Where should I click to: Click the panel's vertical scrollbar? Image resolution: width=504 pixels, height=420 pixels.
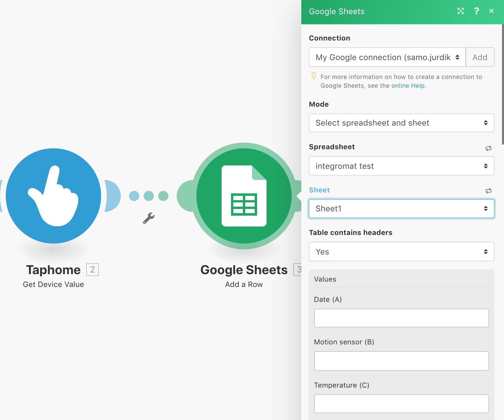503,84
